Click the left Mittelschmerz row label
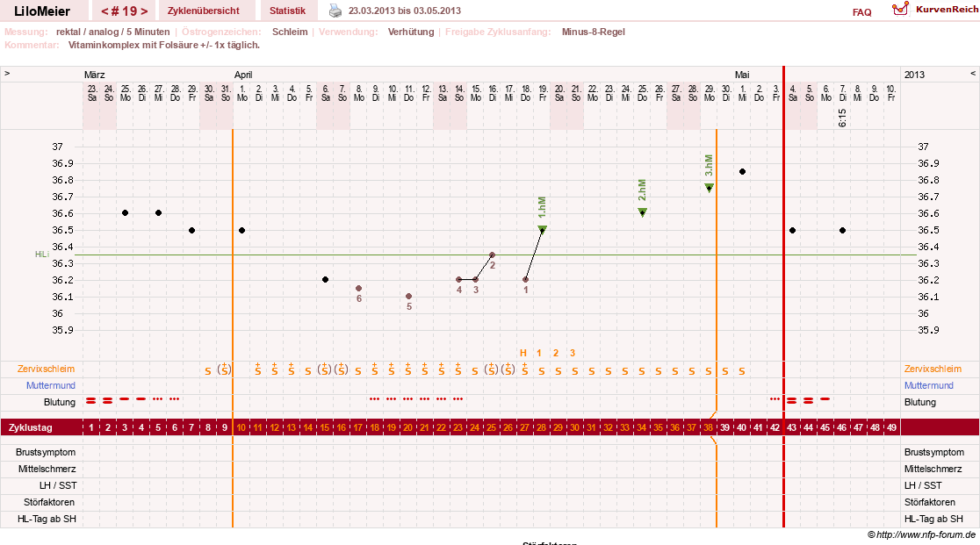 [x=47, y=469]
